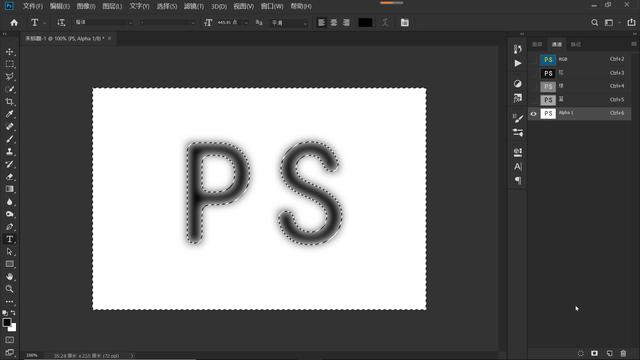Screen dimensions: 640x360
Task: Select the Zoom tool in toolbox
Action: [9, 289]
